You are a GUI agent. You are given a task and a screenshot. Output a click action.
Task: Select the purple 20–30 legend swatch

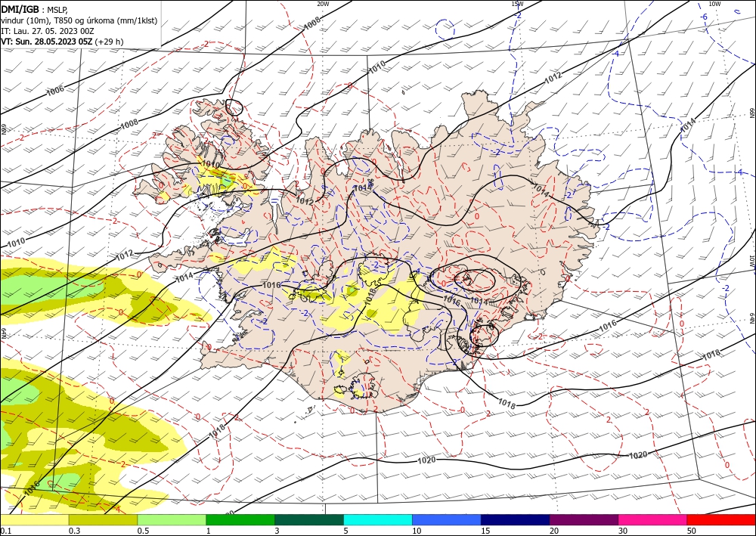point(584,520)
